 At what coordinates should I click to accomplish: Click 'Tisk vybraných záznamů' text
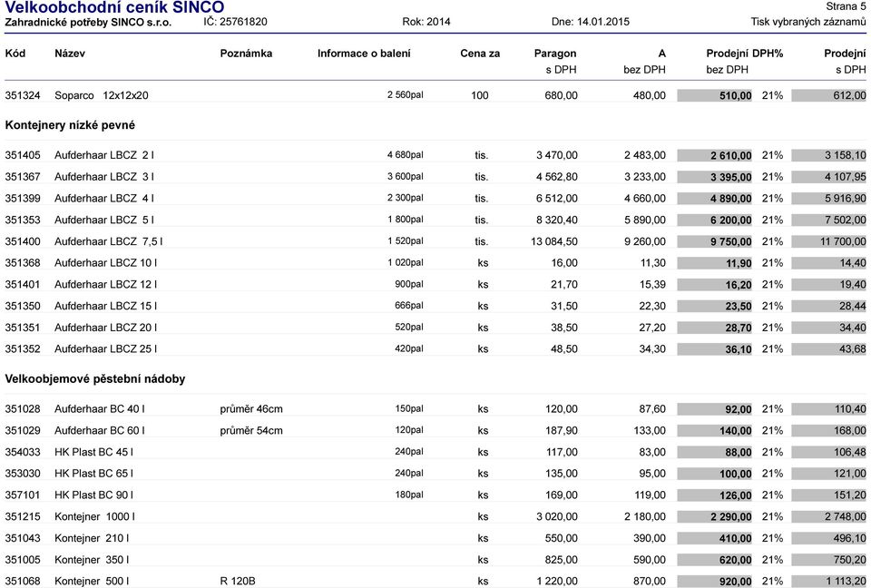(x=808, y=22)
